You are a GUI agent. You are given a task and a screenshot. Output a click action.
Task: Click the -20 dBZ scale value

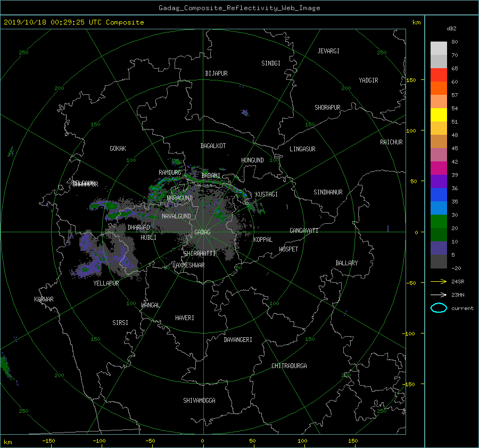tap(456, 268)
